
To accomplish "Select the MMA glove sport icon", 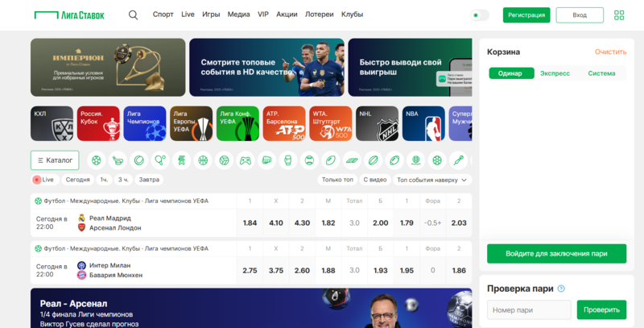I will coord(267,160).
